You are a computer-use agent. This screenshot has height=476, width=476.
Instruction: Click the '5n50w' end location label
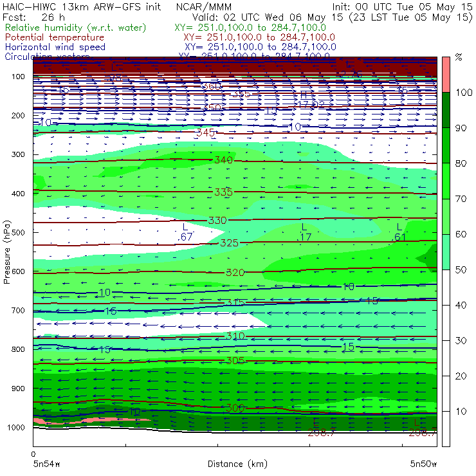pos(423,464)
